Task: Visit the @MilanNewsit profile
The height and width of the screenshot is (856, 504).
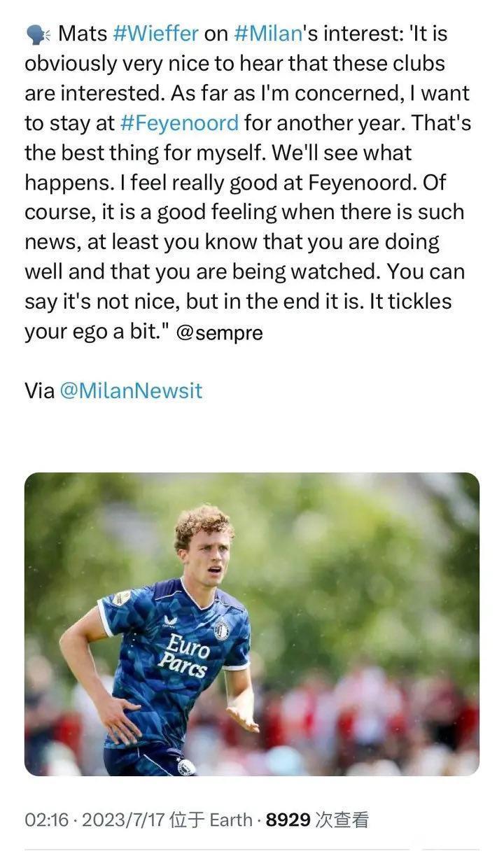Action: (131, 391)
